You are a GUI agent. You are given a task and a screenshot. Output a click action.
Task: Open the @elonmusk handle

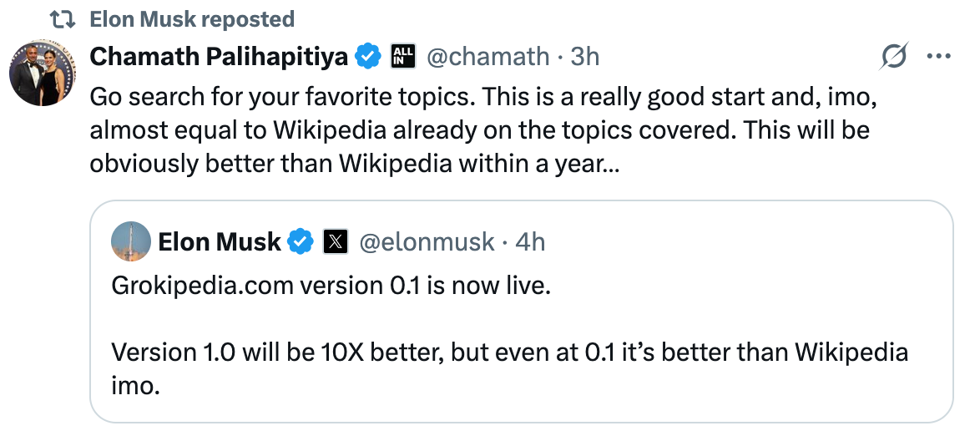click(x=427, y=242)
